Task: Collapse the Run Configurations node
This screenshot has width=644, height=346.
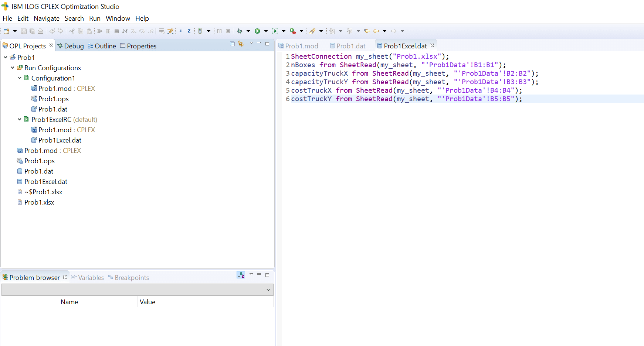Action: point(13,68)
